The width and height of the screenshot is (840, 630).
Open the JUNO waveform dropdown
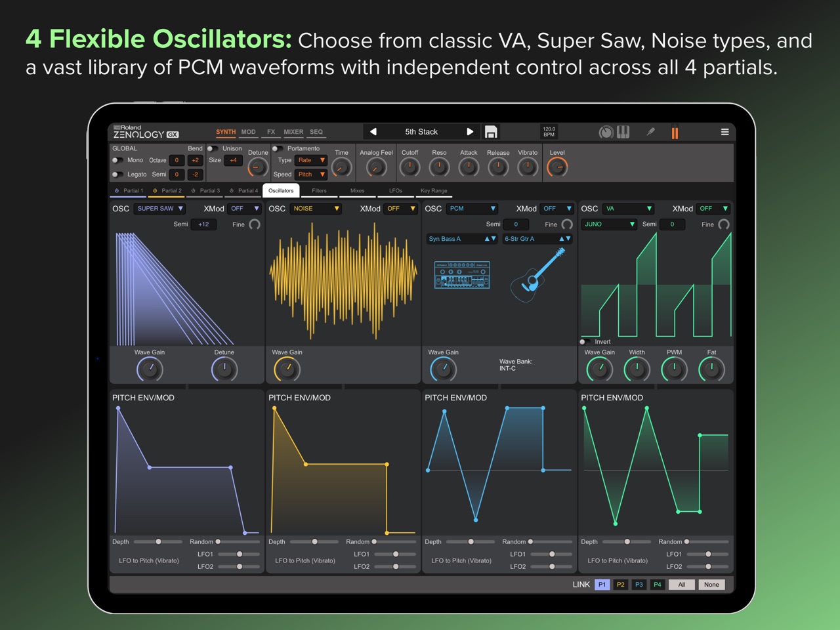(610, 224)
